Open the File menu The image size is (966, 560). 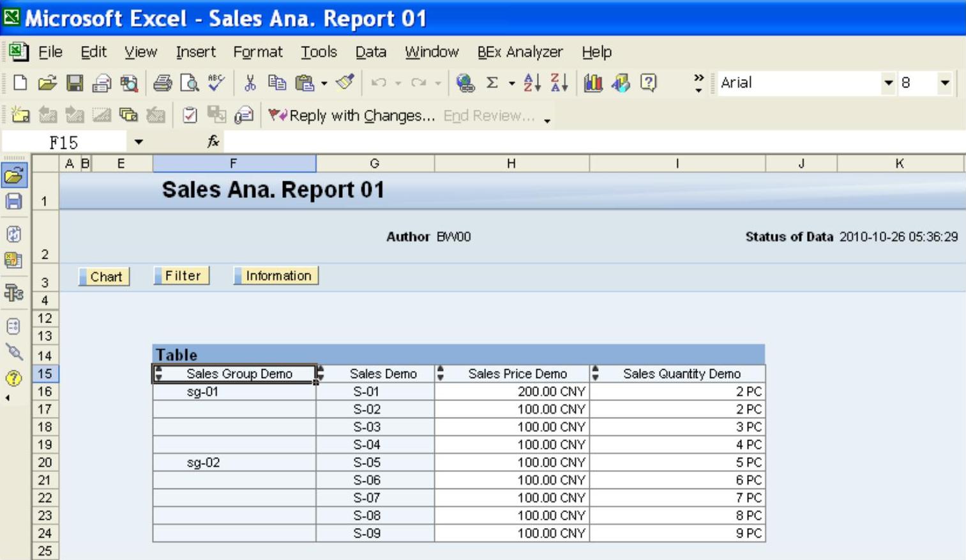tap(50, 52)
